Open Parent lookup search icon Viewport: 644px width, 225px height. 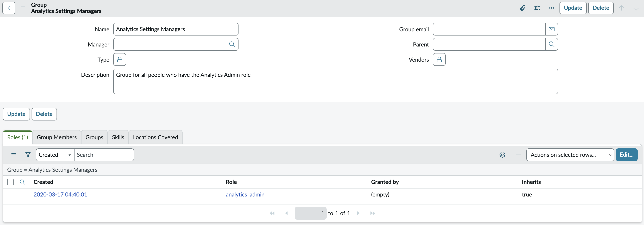click(x=552, y=44)
